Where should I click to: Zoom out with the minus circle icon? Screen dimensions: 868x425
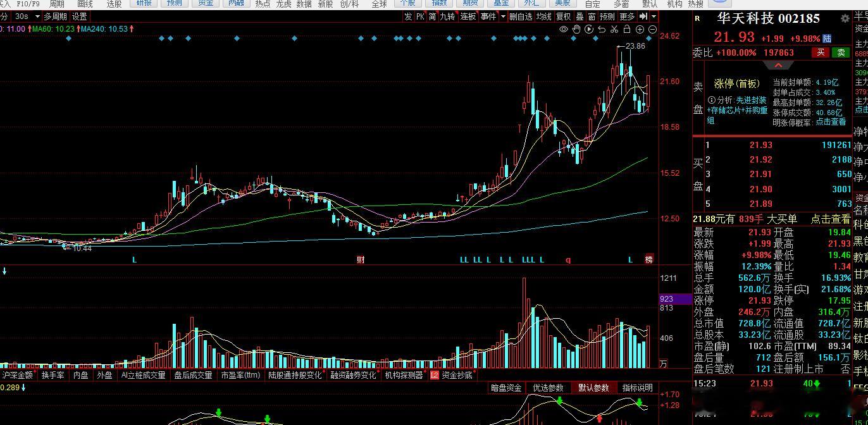[652, 29]
